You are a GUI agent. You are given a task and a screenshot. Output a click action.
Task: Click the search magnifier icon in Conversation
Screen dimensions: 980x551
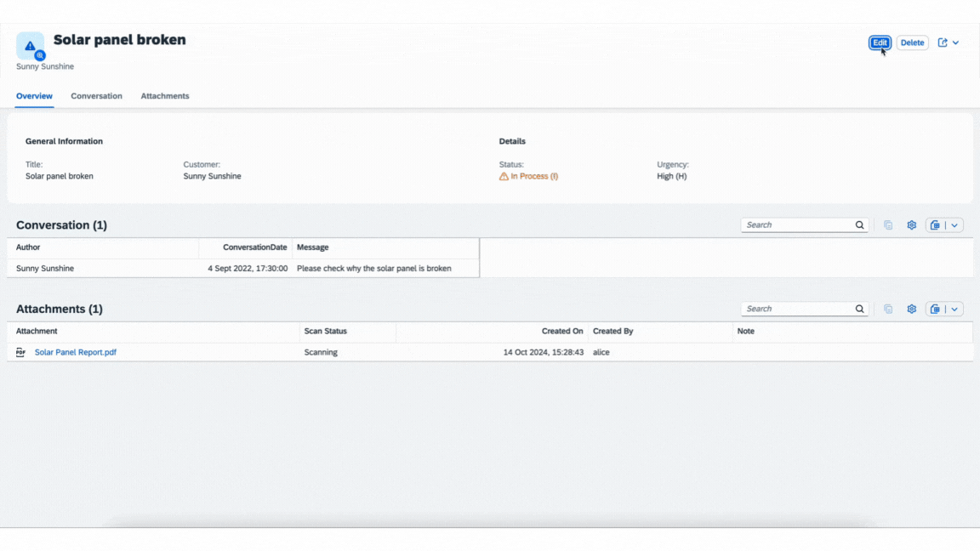(x=860, y=224)
